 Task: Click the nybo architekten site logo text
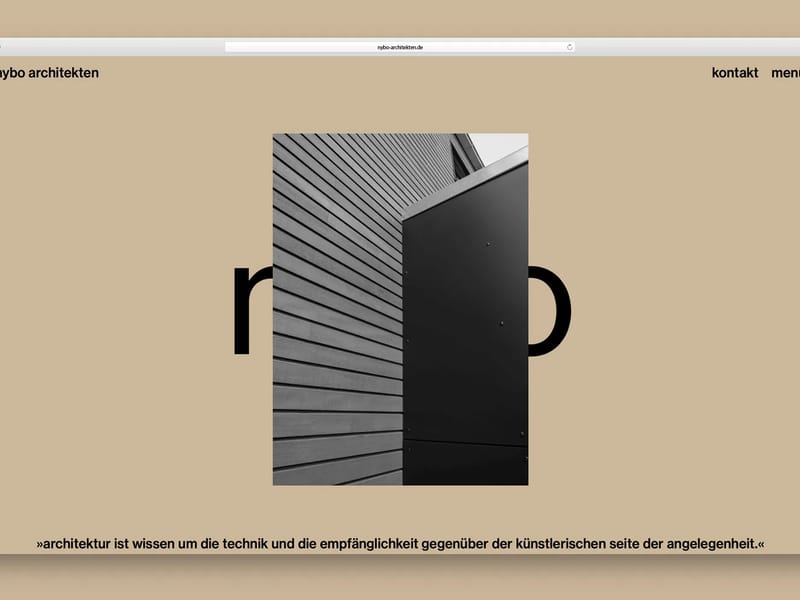coord(49,73)
